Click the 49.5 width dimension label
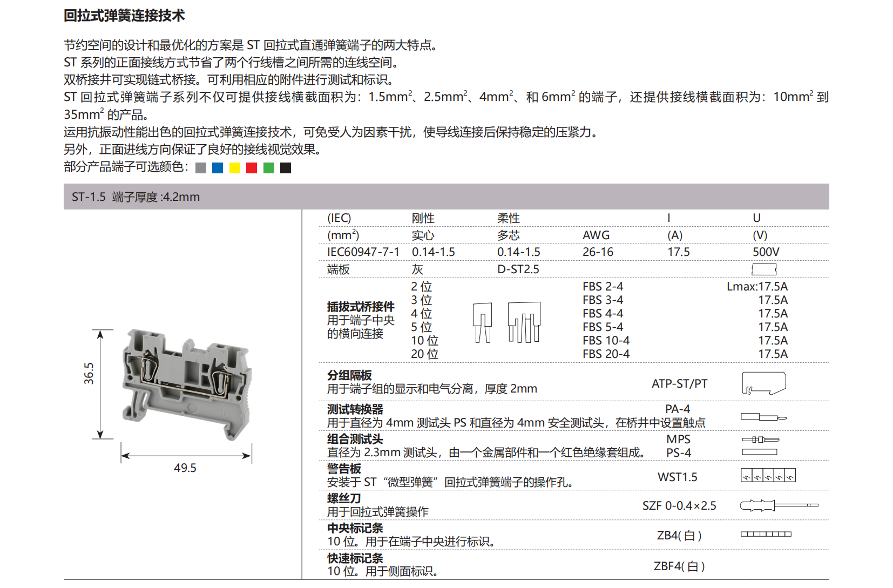Screen dimensions: 893x588 186,468
